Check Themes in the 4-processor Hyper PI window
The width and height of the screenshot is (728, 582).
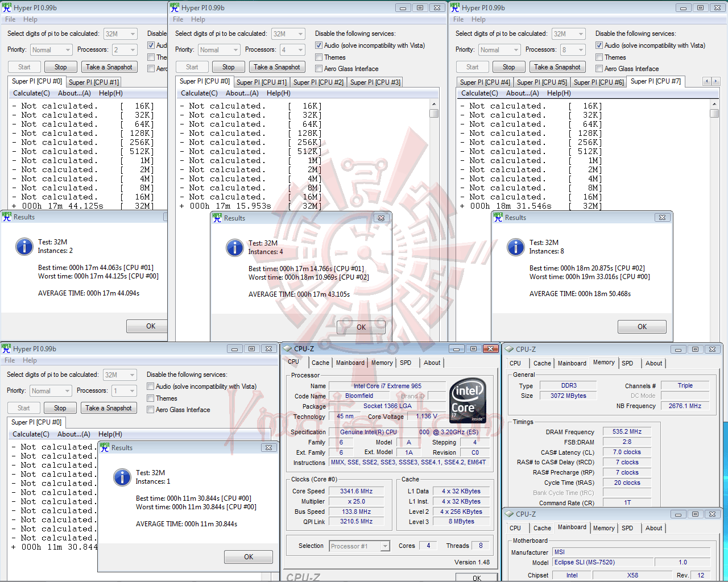click(318, 57)
